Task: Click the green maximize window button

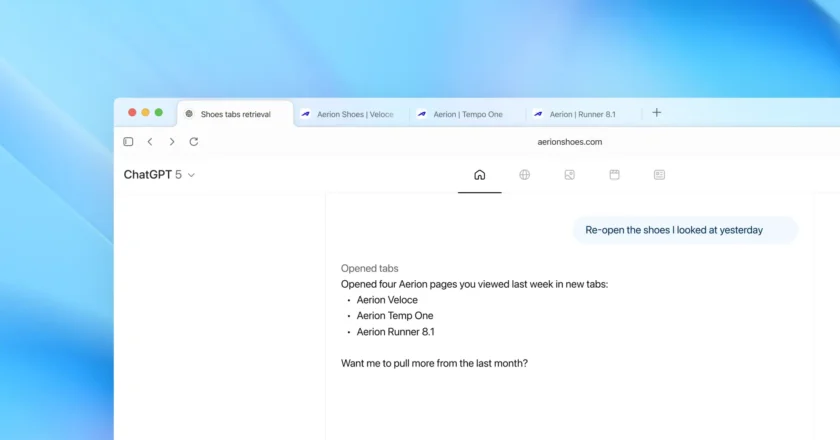Action: coord(159,113)
